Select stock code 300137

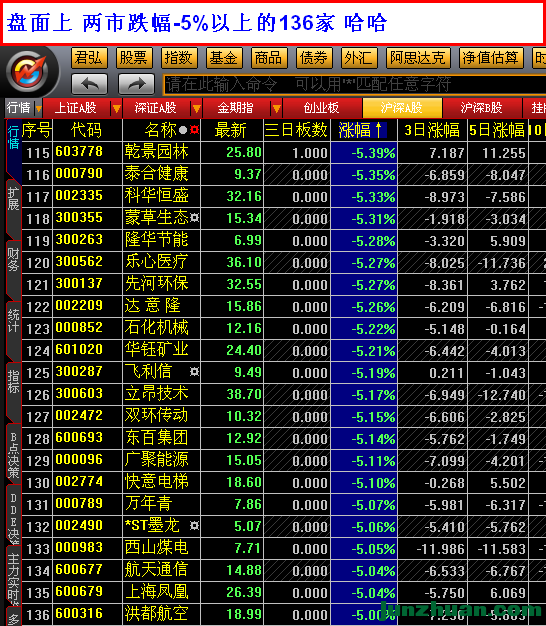click(79, 284)
